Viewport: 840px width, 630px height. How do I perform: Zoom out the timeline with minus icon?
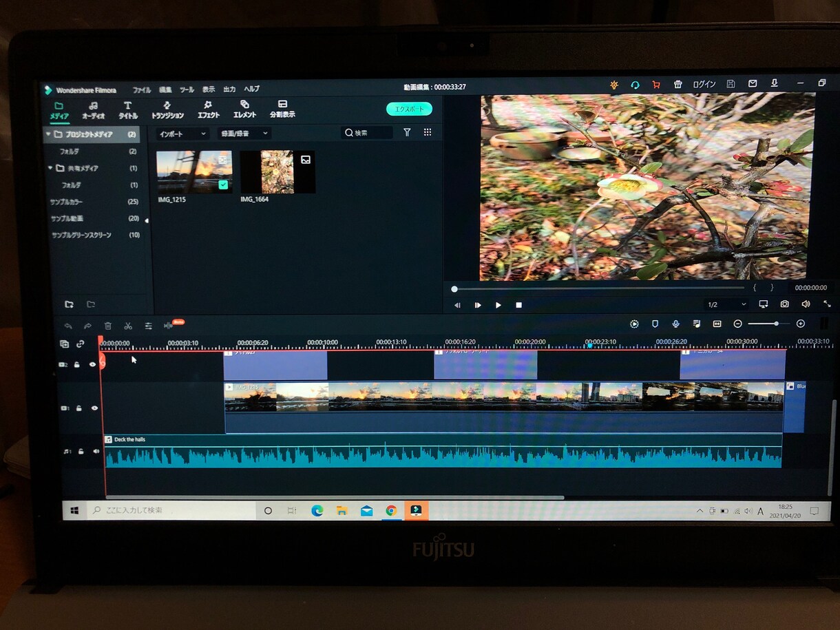[x=737, y=324]
